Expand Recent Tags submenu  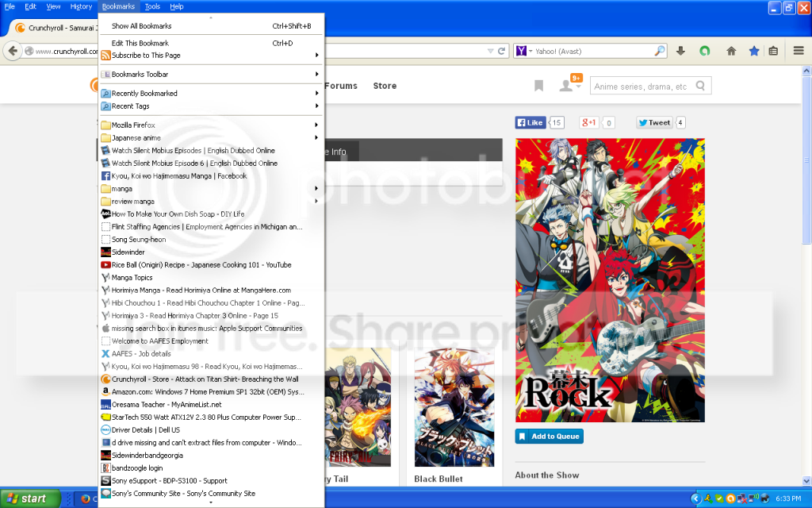pyautogui.click(x=211, y=106)
